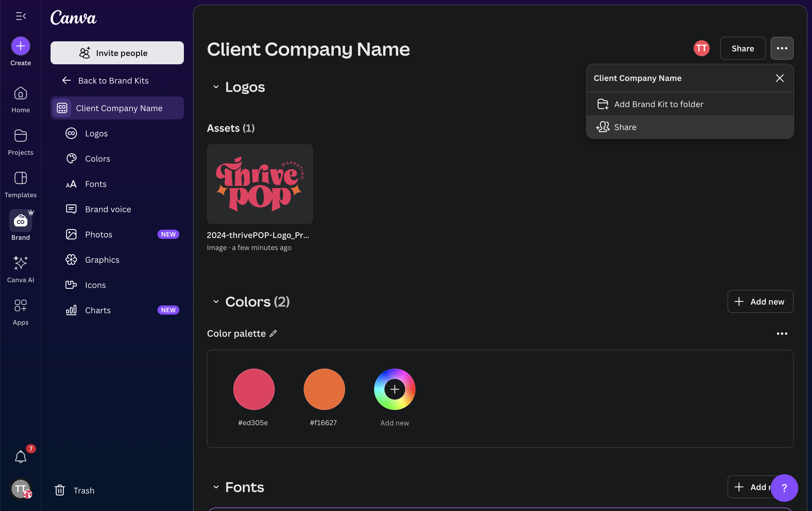Screen dimensions: 812x511
Task: Open the three-dot menu beside Share
Action: [782, 48]
